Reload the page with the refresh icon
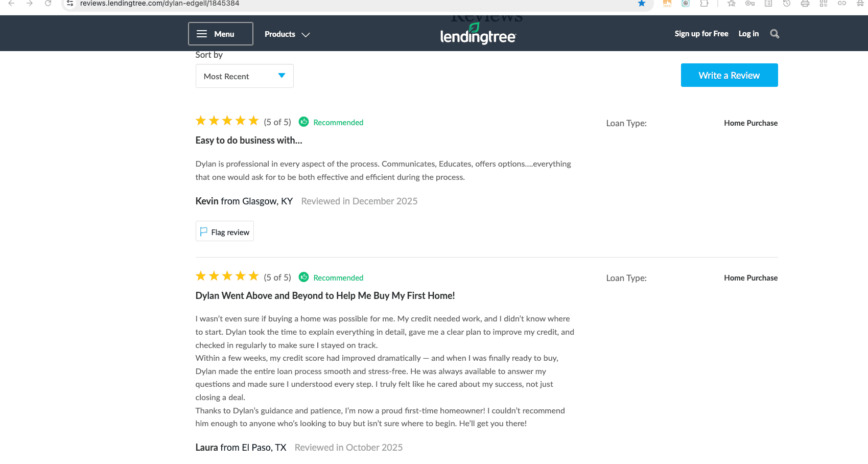The image size is (868, 464). coord(48,4)
